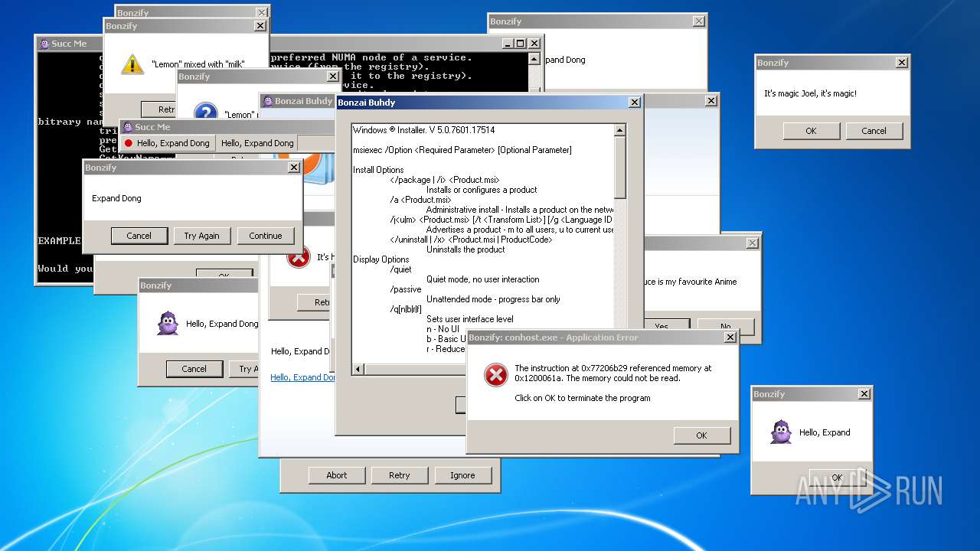This screenshot has width=980, height=551.
Task: Click the red error icon beside "It's h"
Action: (298, 257)
